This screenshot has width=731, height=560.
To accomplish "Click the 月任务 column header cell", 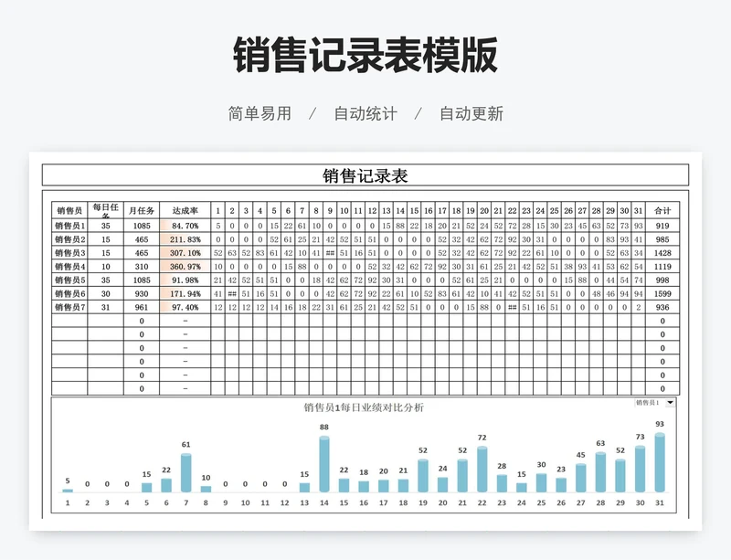I will [x=142, y=210].
